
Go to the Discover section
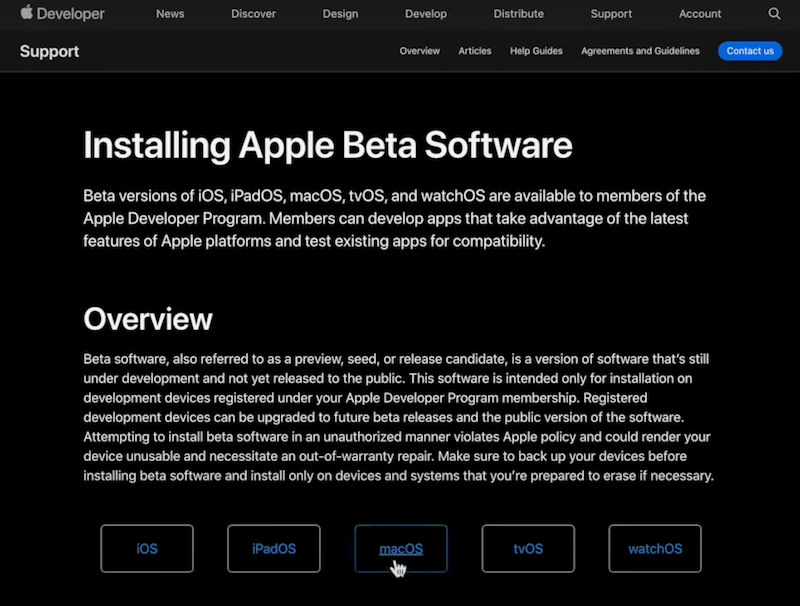(x=254, y=14)
